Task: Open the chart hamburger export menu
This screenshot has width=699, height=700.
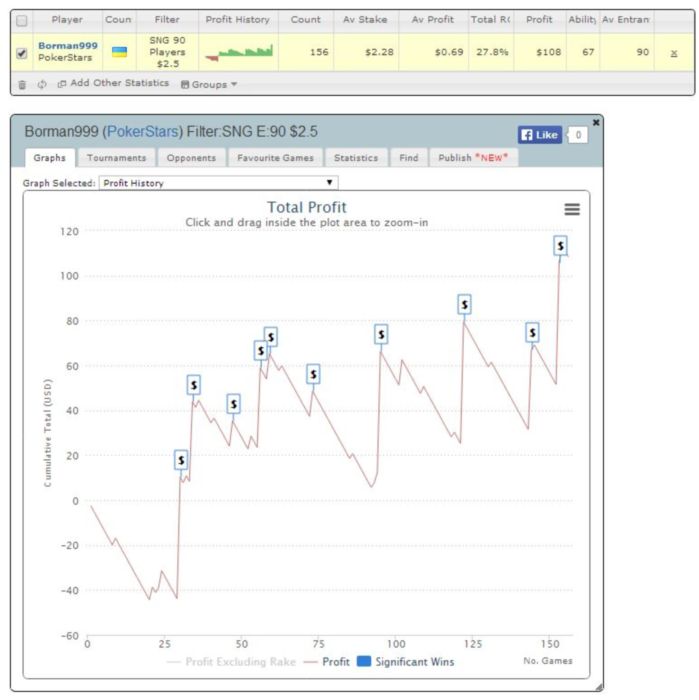Action: [572, 209]
